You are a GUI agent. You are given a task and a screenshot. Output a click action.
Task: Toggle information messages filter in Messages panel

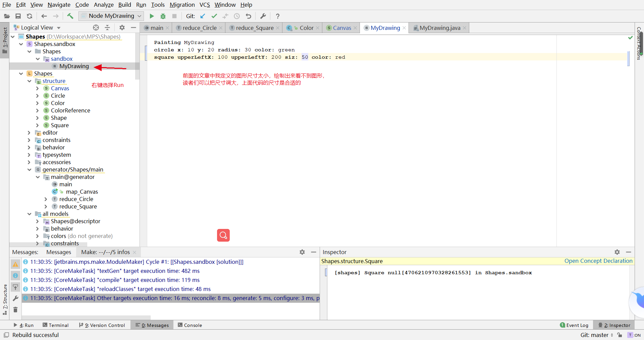pyautogui.click(x=15, y=275)
